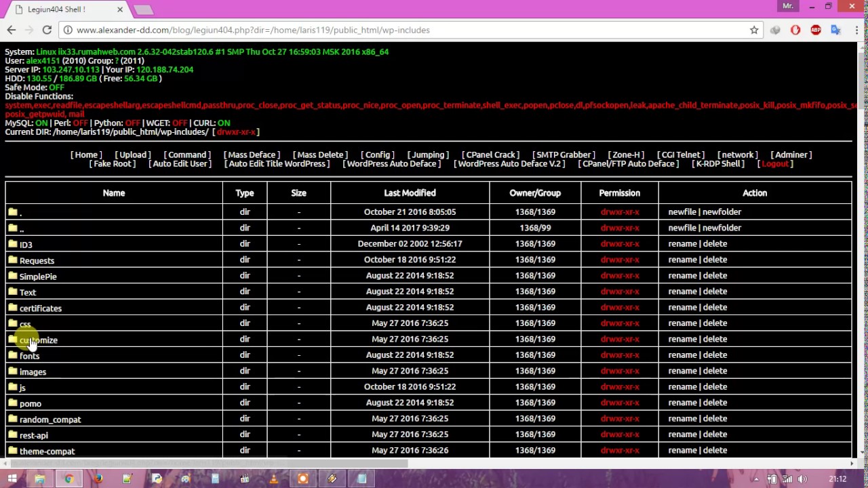The image size is (868, 488).
Task: Open the Mass Deface menu item
Action: coord(252,155)
